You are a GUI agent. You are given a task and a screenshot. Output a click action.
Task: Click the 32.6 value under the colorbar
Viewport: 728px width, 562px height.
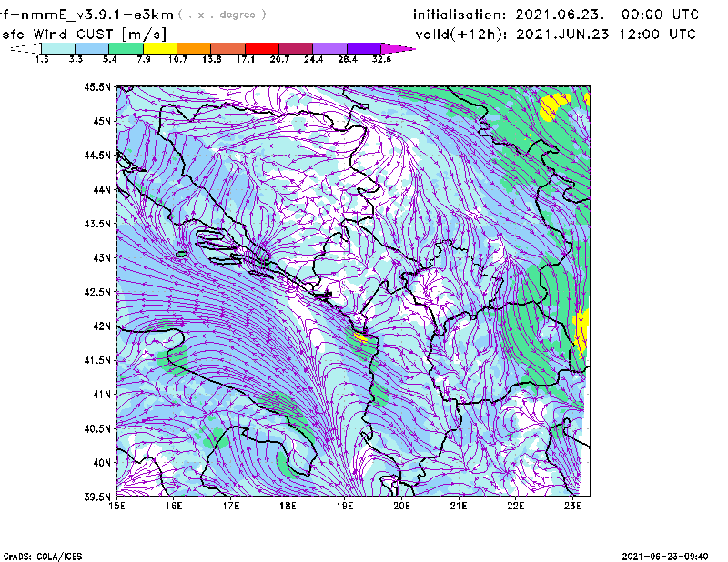(x=381, y=59)
